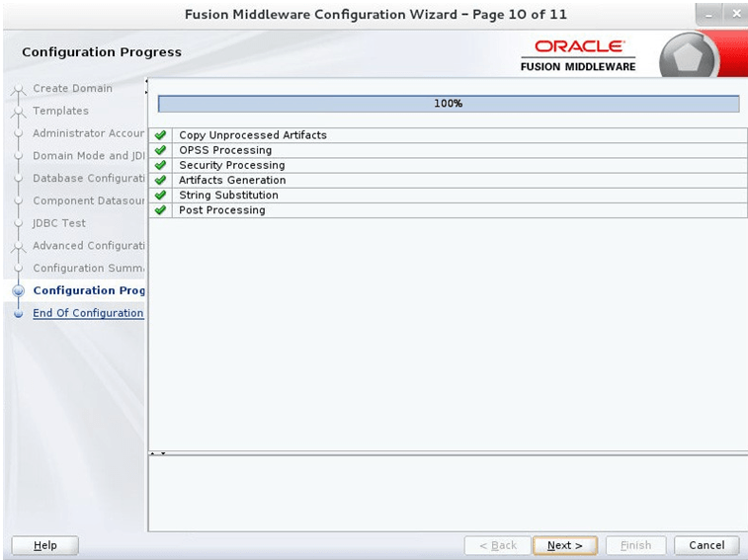Click green check next to Copy Unprocessed Artifacts
This screenshot has height=560, width=748.
(x=161, y=135)
